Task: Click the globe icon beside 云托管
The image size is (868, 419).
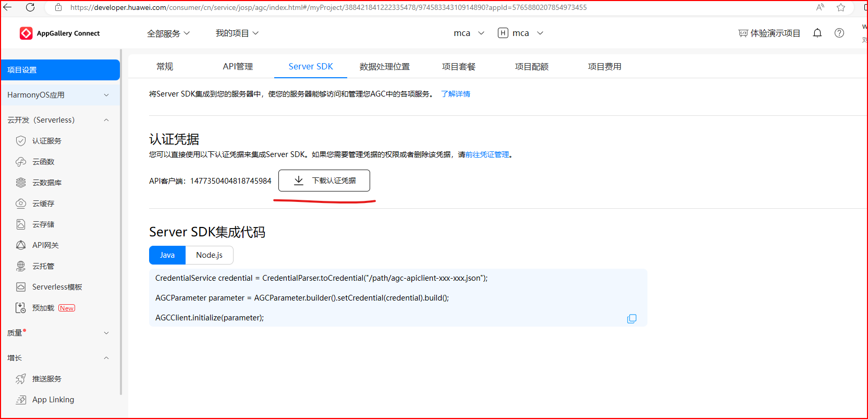Action: 21,266
